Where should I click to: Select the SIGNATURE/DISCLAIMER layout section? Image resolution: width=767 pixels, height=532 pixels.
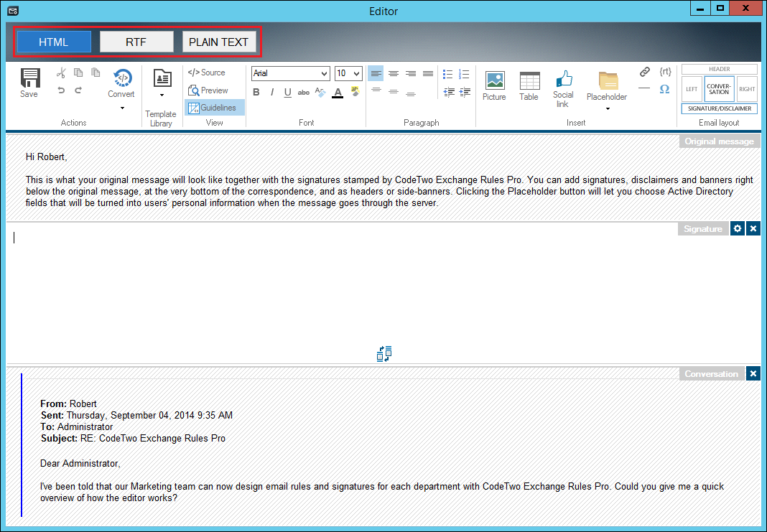tap(719, 108)
